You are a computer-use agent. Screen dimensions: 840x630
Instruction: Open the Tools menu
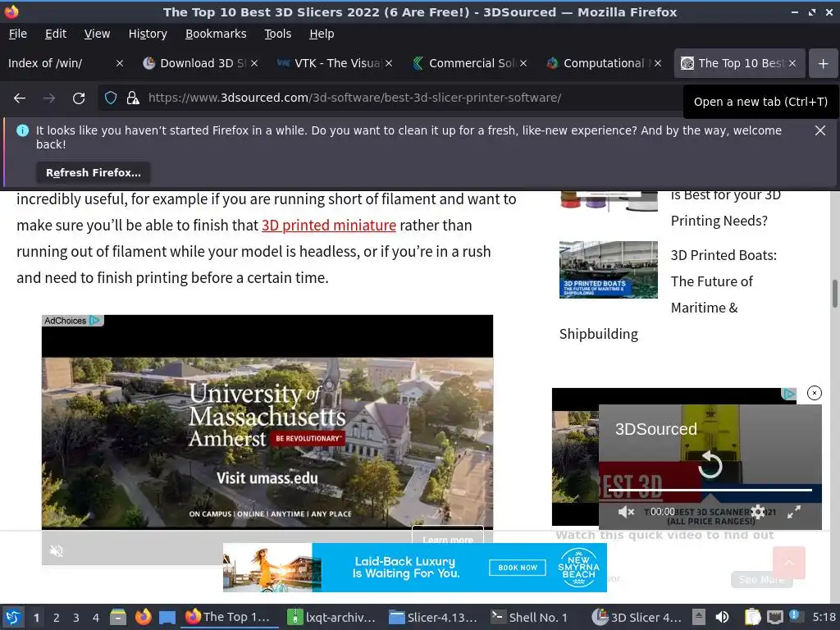[x=277, y=34]
